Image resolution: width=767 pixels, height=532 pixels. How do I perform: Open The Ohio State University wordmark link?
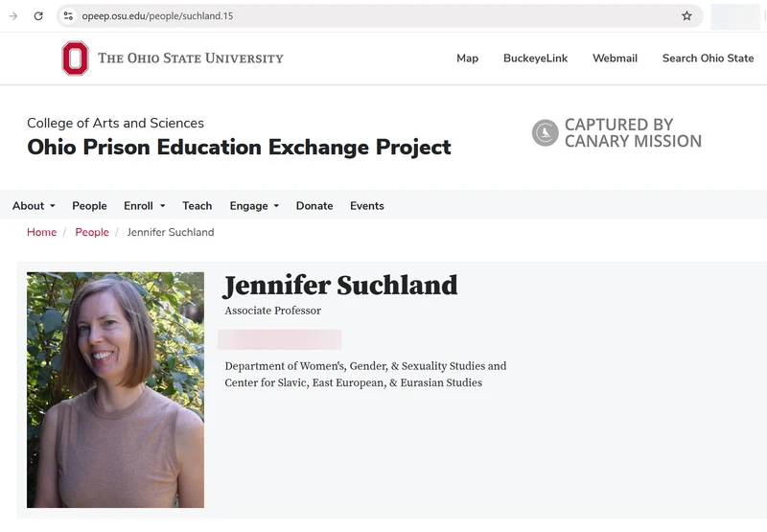(x=191, y=58)
